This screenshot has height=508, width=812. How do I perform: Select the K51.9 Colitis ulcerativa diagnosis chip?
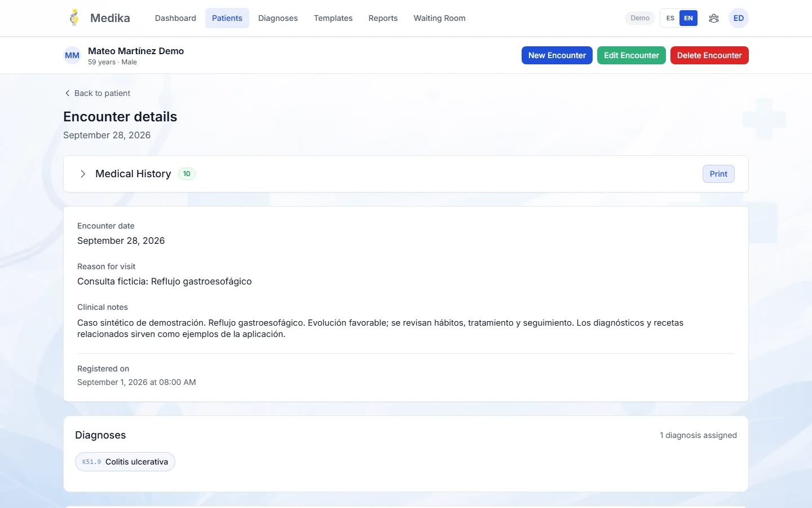[x=125, y=462]
